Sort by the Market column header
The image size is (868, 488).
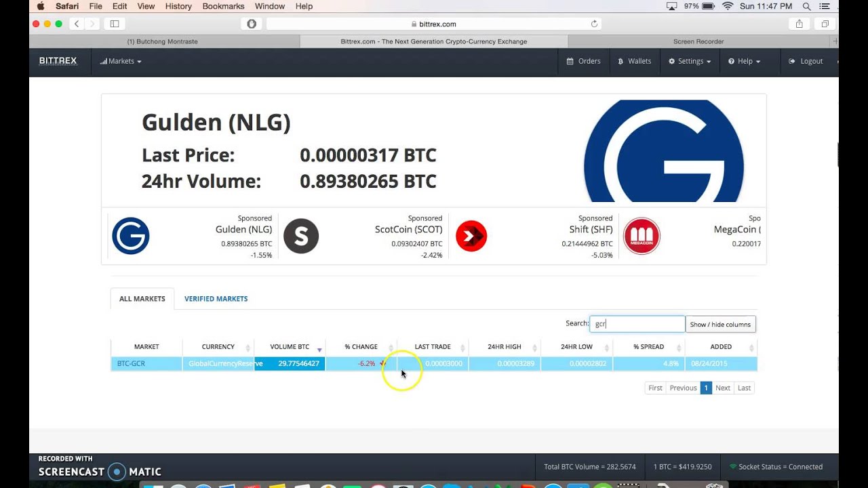point(146,347)
